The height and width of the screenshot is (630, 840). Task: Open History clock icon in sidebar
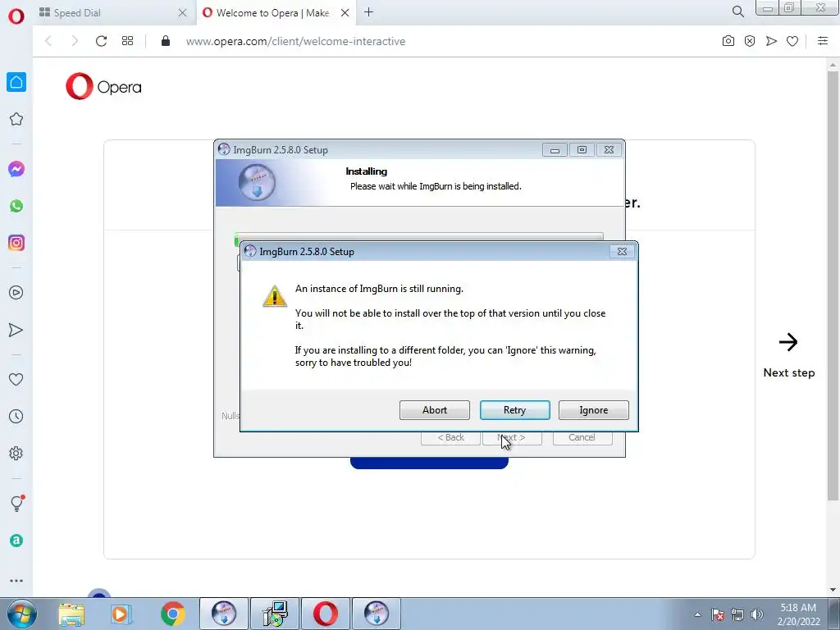click(16, 416)
